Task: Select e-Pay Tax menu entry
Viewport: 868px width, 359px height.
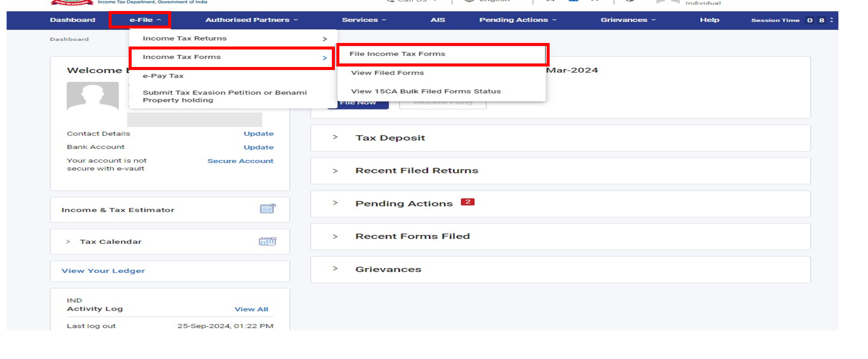Action: tap(163, 76)
